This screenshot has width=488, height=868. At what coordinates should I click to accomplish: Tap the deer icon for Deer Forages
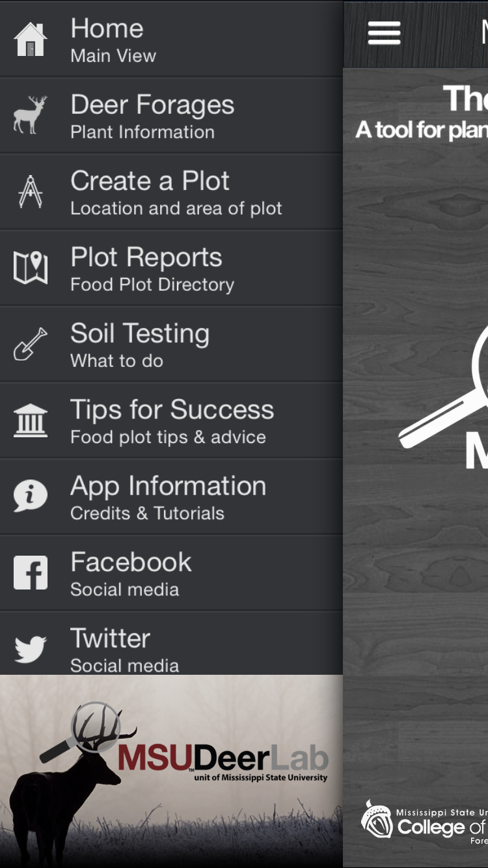coord(30,115)
